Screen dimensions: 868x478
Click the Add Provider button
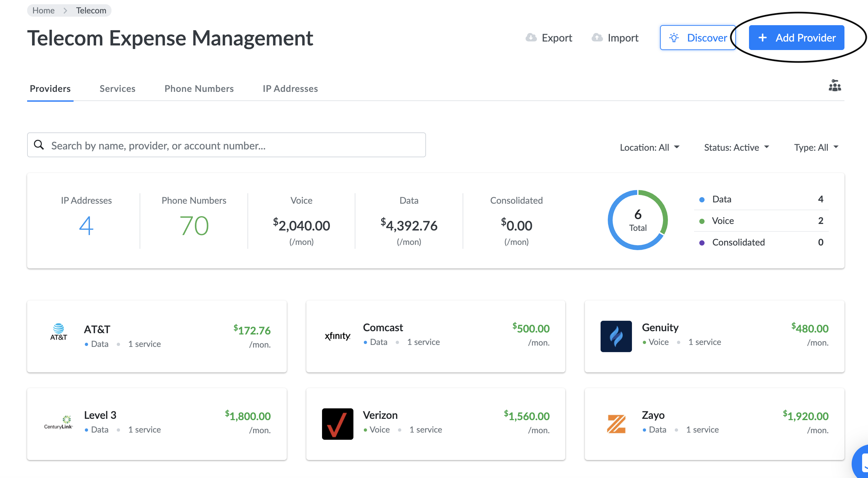click(796, 37)
